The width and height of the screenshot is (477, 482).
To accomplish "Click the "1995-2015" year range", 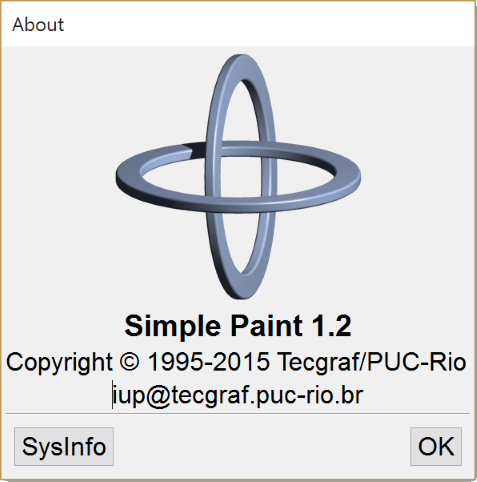I will (208, 362).
